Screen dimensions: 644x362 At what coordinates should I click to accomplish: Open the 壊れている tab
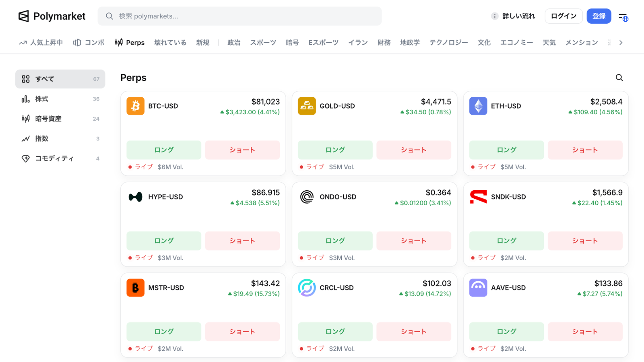[170, 43]
